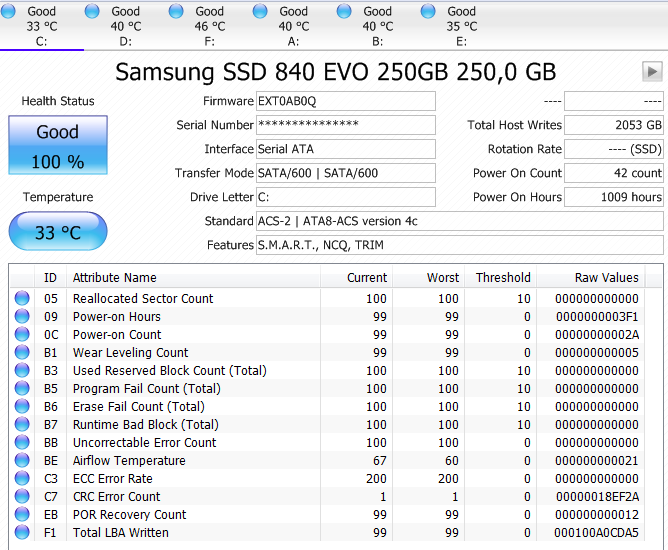The image size is (668, 550).
Task: Click status orb for ECC Error Rate
Action: click(x=22, y=478)
